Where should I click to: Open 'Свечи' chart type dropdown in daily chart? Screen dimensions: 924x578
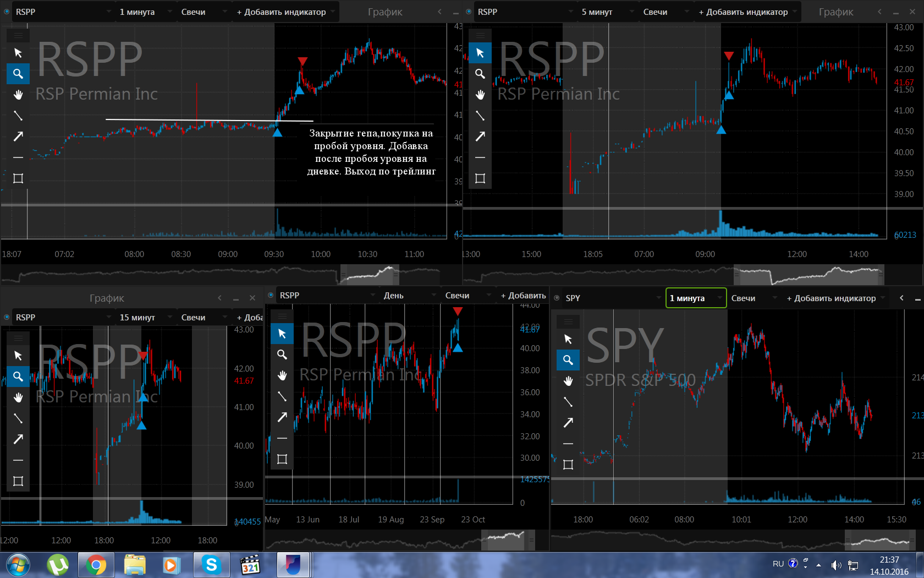coord(468,295)
